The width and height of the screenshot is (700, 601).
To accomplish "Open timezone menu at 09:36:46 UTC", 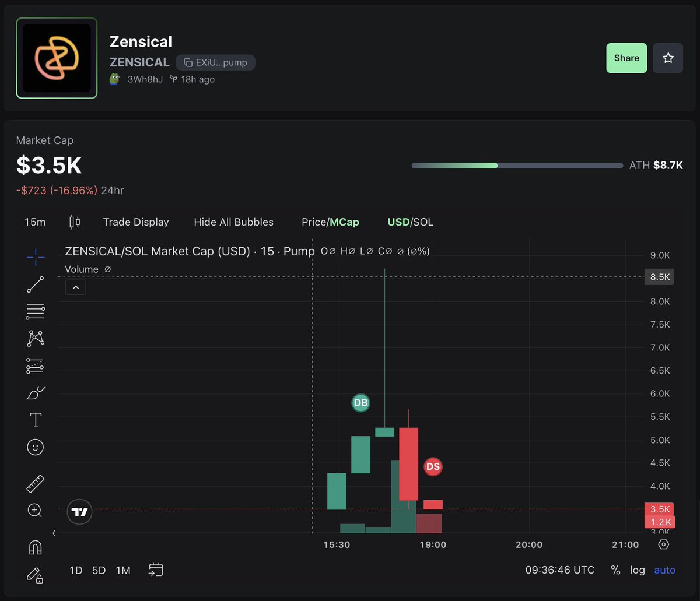I will [x=560, y=570].
